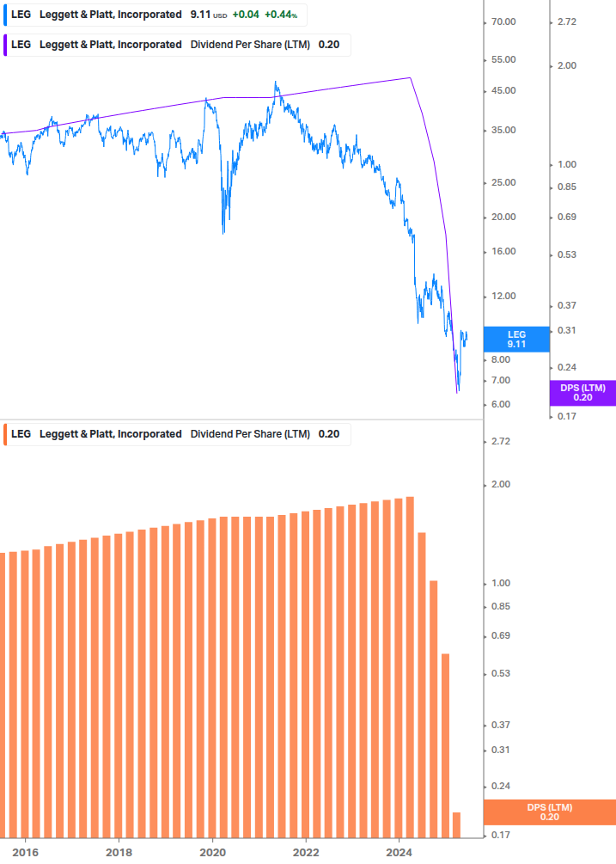Screen dimensions: 616x864
Task: Click 2.00 on lower pane's axis
Action: [500, 484]
